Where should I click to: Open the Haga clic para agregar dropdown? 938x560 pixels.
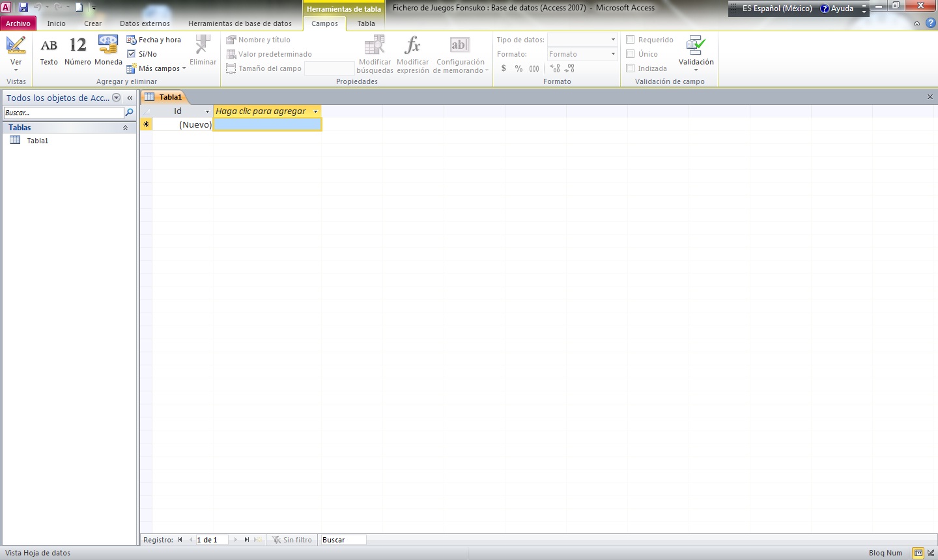click(315, 111)
